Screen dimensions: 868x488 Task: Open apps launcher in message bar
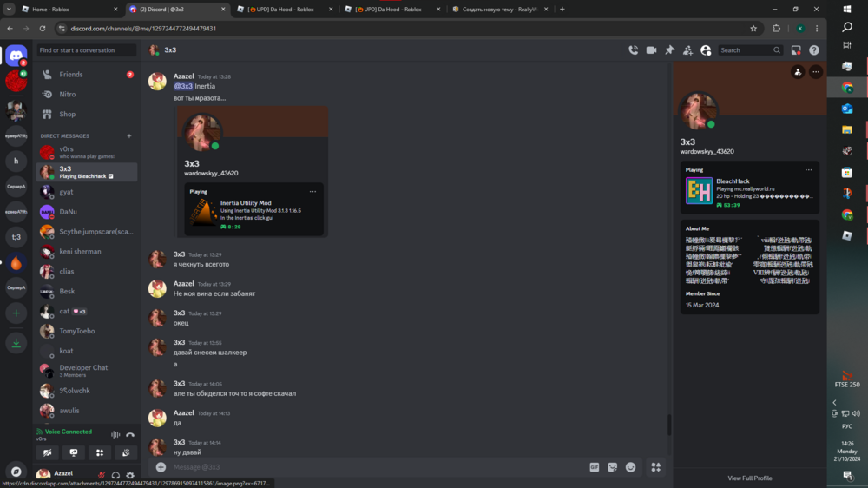(656, 467)
